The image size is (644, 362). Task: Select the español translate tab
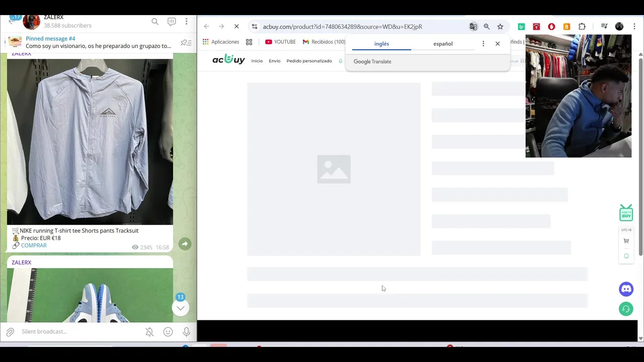tap(443, 44)
